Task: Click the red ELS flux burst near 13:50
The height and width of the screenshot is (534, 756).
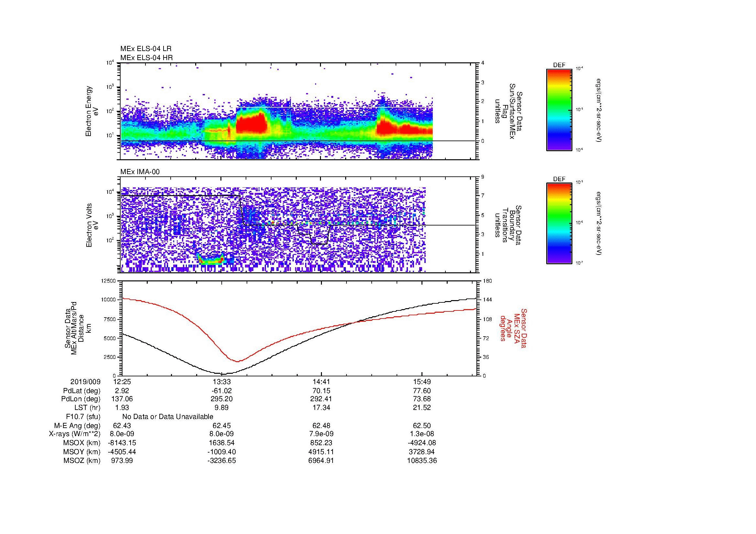Action: coord(251,124)
